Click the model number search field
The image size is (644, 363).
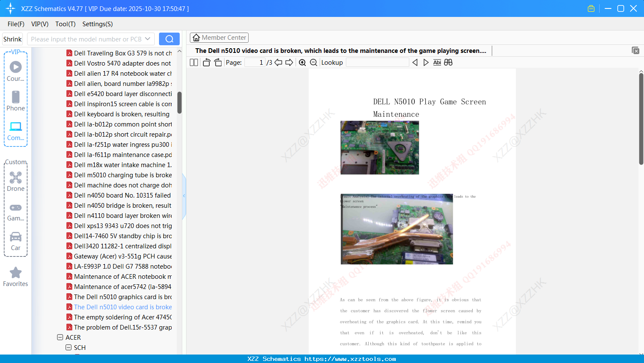tap(86, 39)
